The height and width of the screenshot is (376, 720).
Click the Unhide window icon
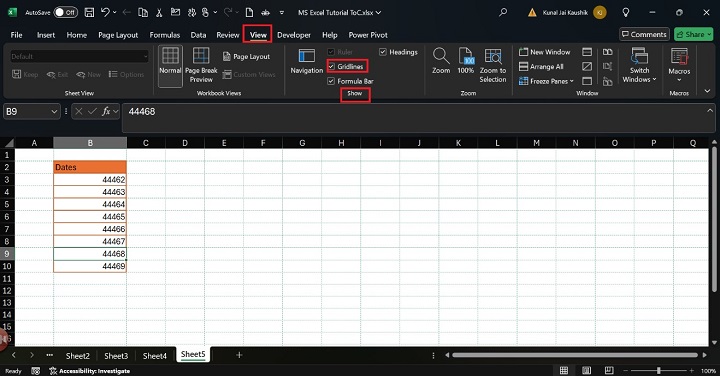(x=587, y=81)
